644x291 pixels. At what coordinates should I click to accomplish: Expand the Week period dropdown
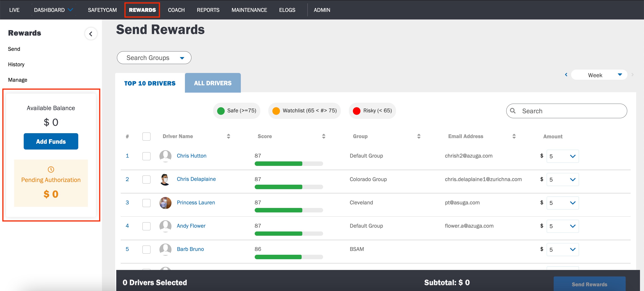(599, 75)
